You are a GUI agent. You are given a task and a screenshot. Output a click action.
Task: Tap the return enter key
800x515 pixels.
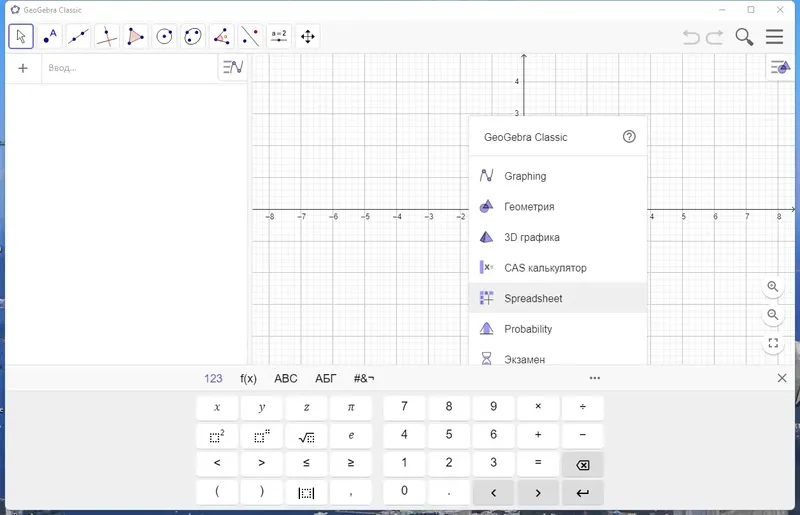[583, 493]
